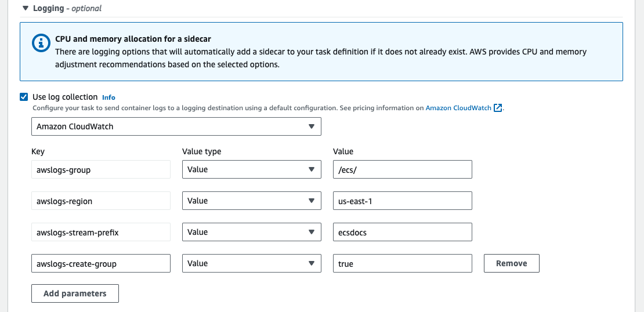644x312 pixels.
Task: Click the us-east-1 value field
Action: [x=403, y=201]
